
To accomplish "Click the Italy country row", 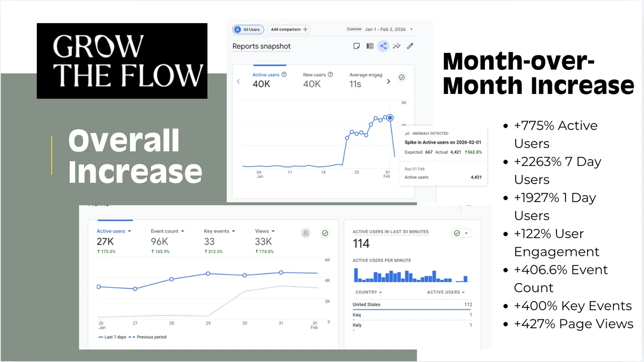I will coord(412,325).
